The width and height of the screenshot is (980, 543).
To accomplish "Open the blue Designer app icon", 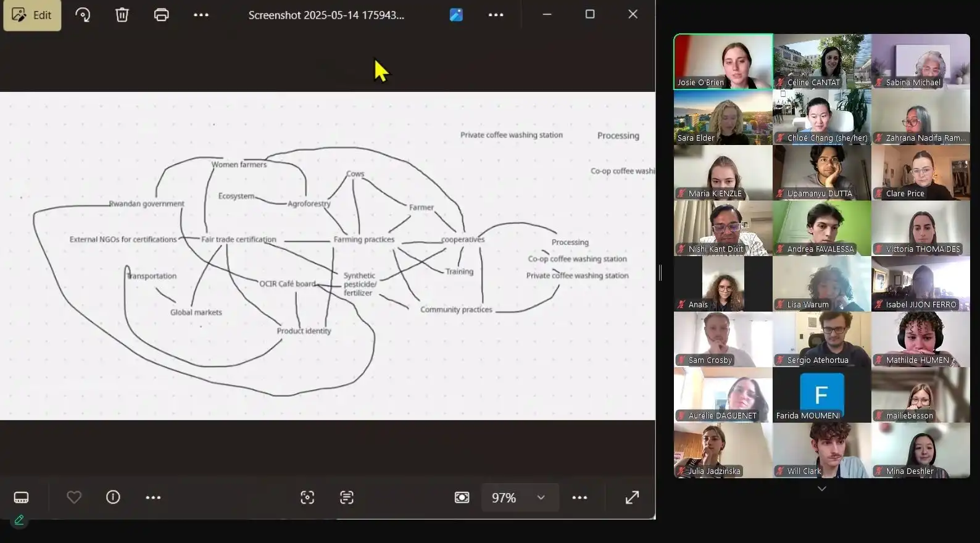I will 456,15.
